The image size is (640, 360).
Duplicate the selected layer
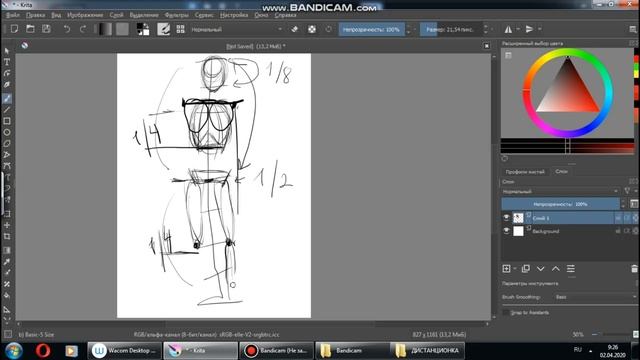tap(526, 269)
